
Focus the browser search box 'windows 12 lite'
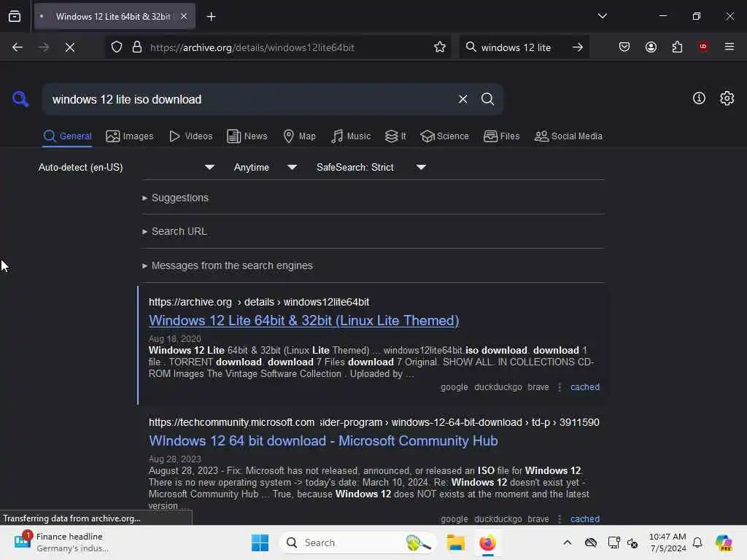[516, 47]
